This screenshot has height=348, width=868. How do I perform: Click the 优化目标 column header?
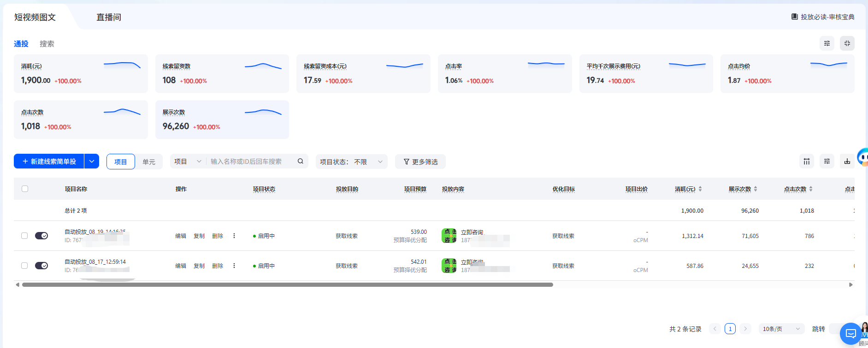pyautogui.click(x=564, y=189)
